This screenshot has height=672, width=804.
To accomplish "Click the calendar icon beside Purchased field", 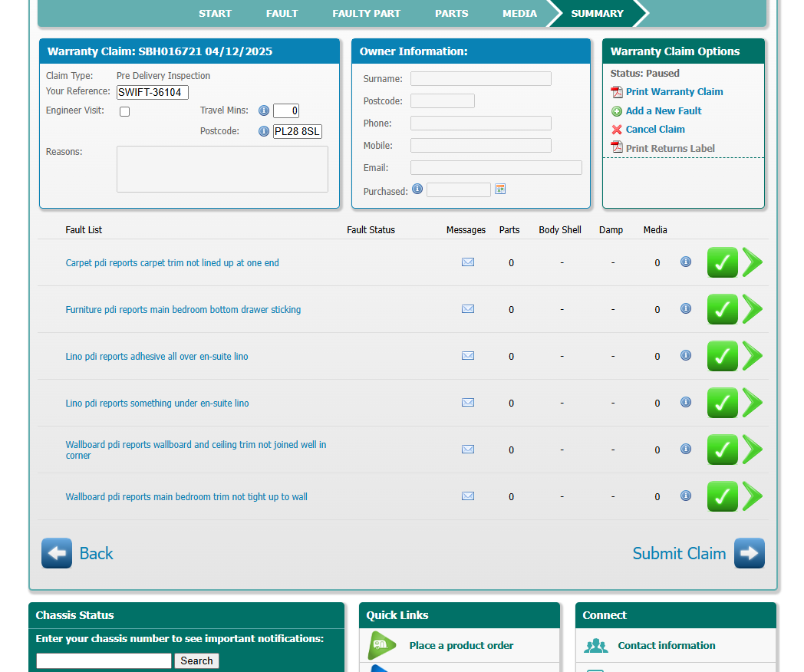I will coord(500,189).
